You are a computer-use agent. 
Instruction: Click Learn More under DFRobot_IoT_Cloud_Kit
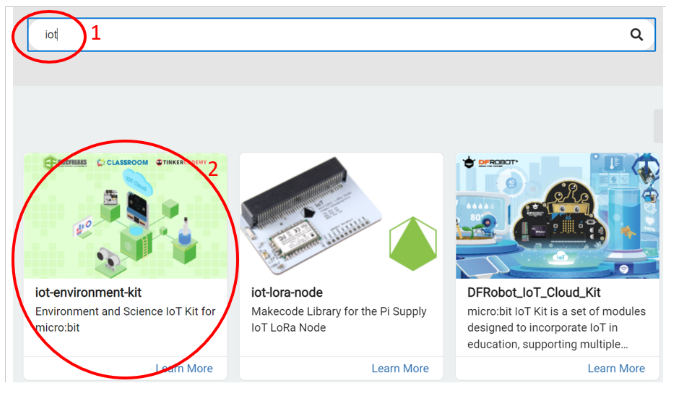click(x=616, y=368)
